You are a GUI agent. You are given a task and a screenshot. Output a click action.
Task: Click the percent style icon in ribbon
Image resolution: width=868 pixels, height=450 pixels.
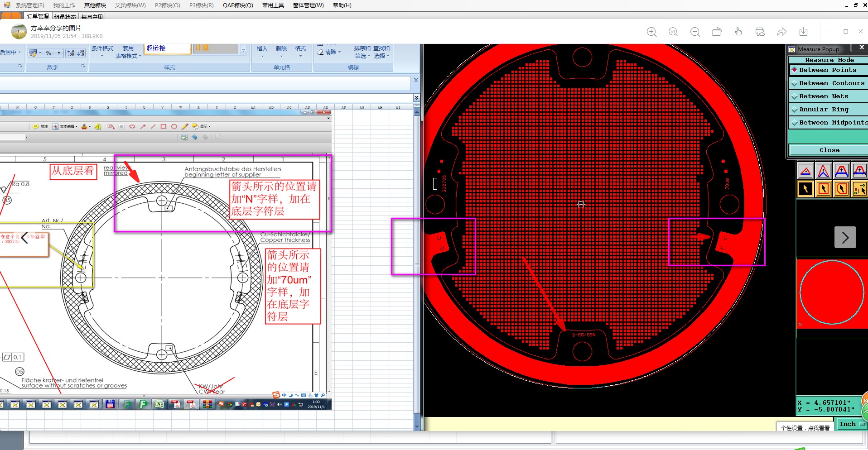(48, 53)
